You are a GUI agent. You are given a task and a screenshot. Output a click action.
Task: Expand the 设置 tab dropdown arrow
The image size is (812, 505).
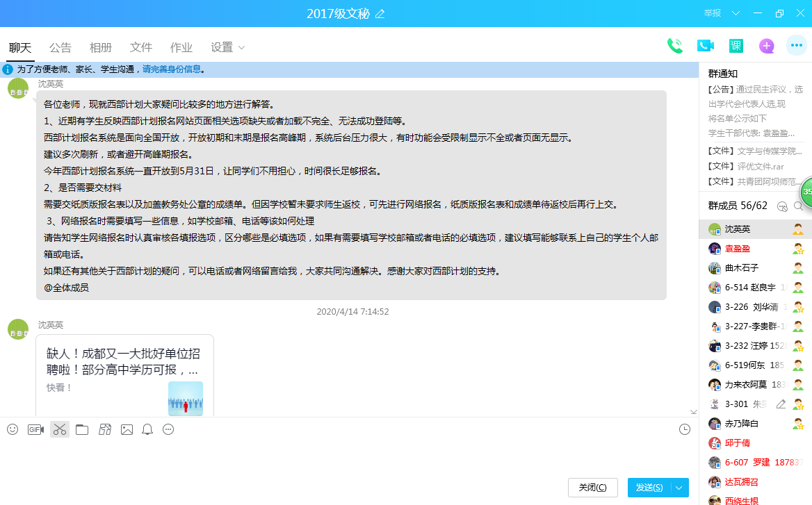pos(242,47)
